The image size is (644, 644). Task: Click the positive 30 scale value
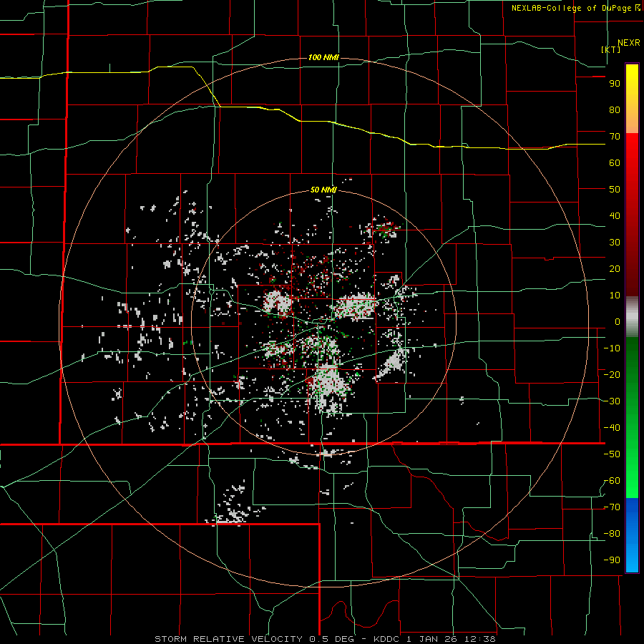(615, 243)
